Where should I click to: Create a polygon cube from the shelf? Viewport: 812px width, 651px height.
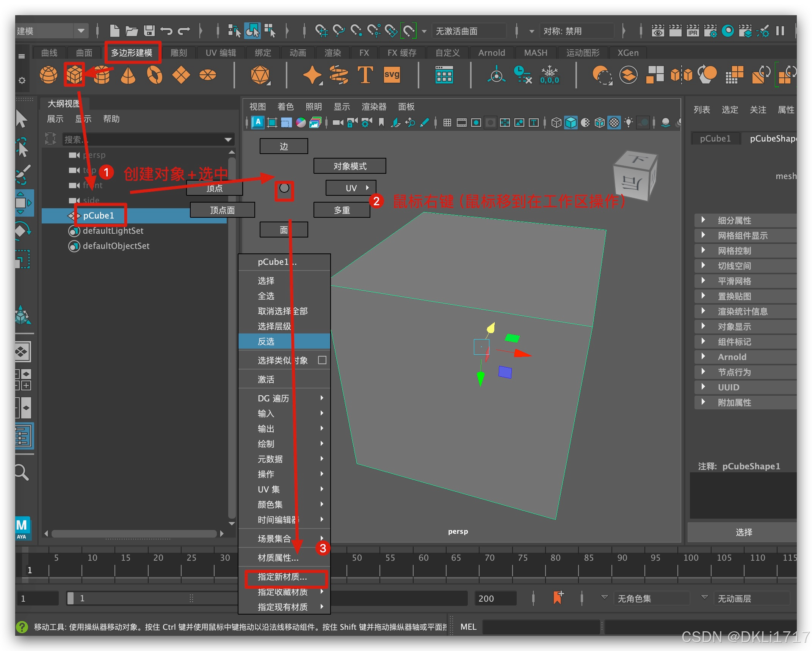click(74, 75)
